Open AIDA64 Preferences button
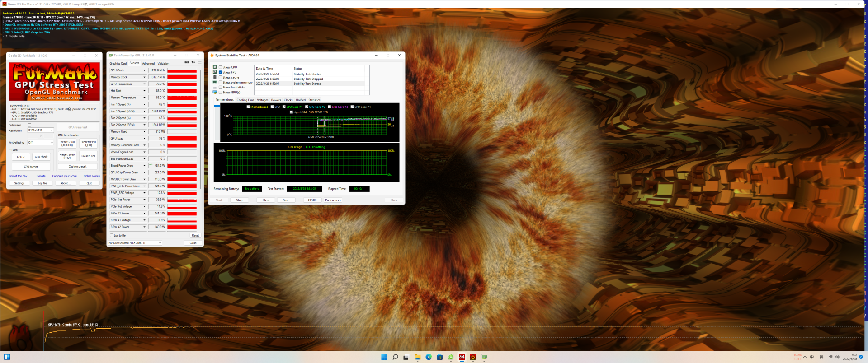This screenshot has height=363, width=868. [x=333, y=200]
